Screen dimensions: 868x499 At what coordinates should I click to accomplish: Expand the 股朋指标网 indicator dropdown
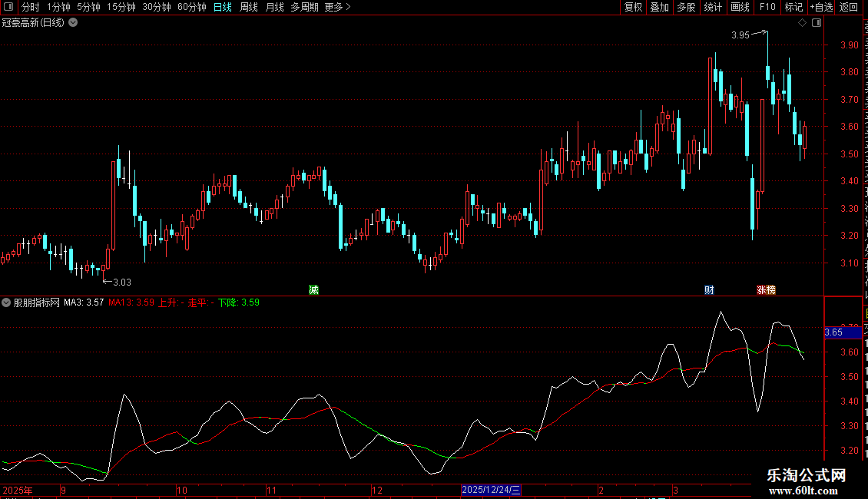pos(6,302)
